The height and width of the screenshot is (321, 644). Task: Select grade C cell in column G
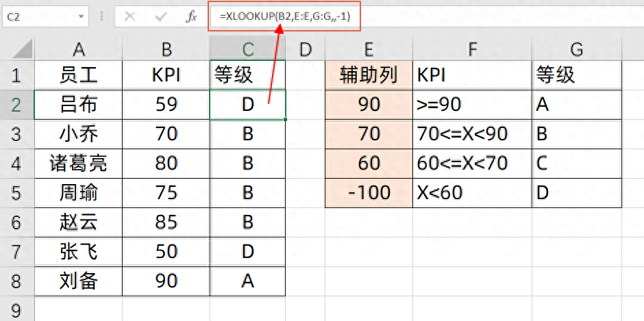577,164
